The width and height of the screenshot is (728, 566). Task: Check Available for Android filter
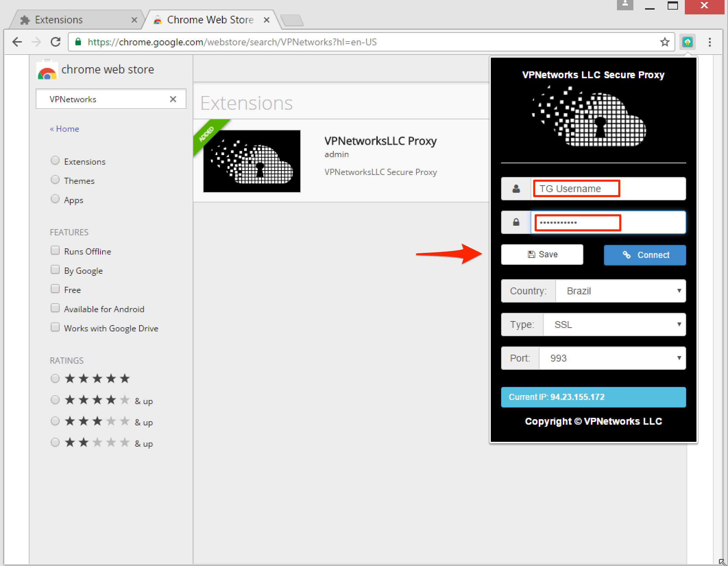55,308
